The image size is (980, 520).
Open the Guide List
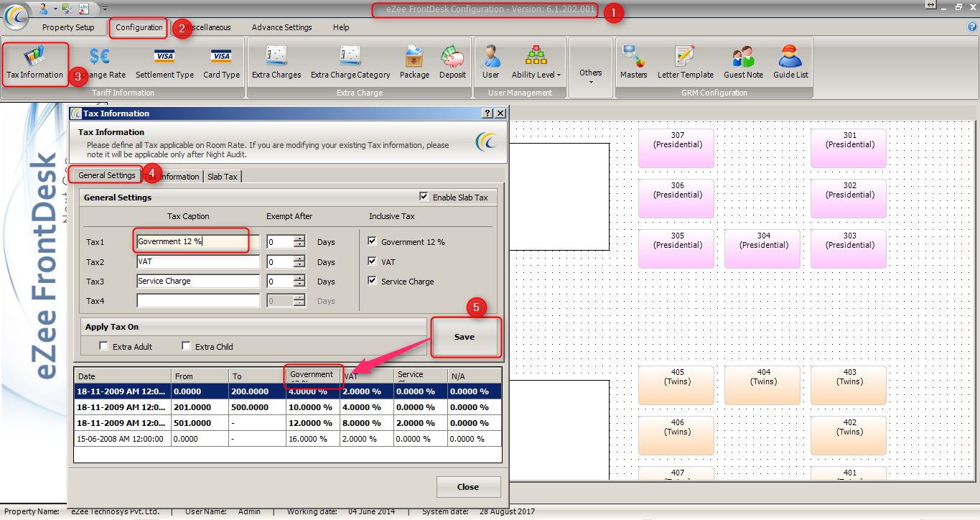point(790,64)
